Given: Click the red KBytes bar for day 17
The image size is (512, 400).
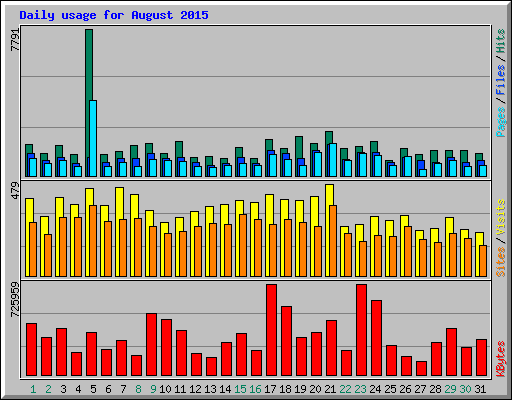Looking at the screenshot, I should pyautogui.click(x=271, y=330).
